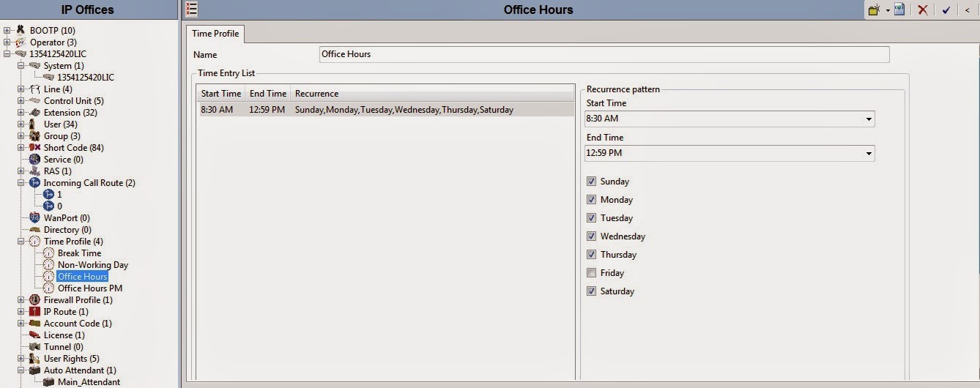Screen dimensions: 980x388
Task: Uncheck the Wednesday checkbox
Action: click(x=591, y=236)
